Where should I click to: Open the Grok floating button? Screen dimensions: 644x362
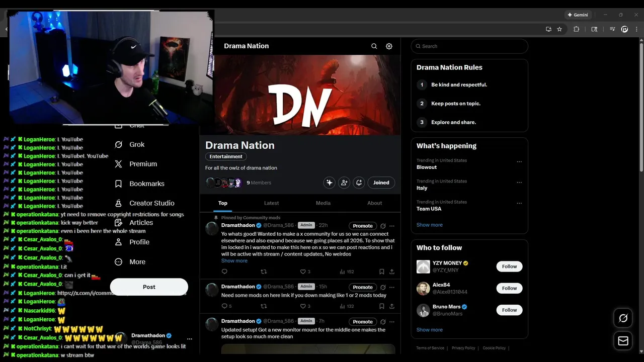tap(623, 318)
